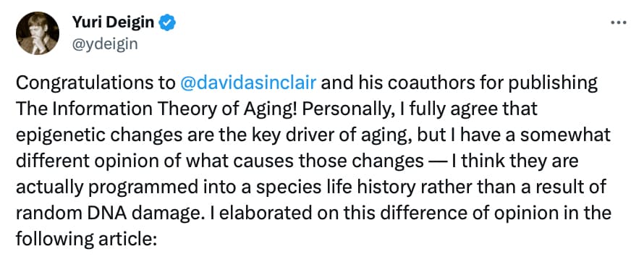The image size is (644, 262).
Task: Click the text following article:
Action: coord(87,240)
